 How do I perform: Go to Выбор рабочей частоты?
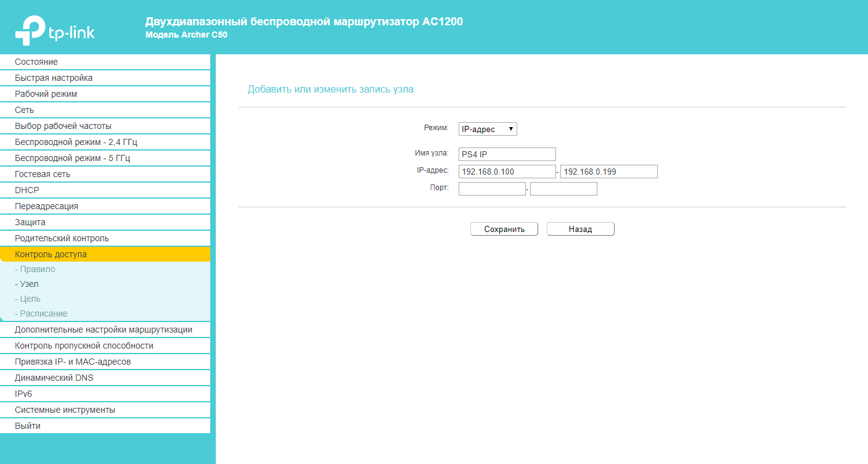pos(105,126)
